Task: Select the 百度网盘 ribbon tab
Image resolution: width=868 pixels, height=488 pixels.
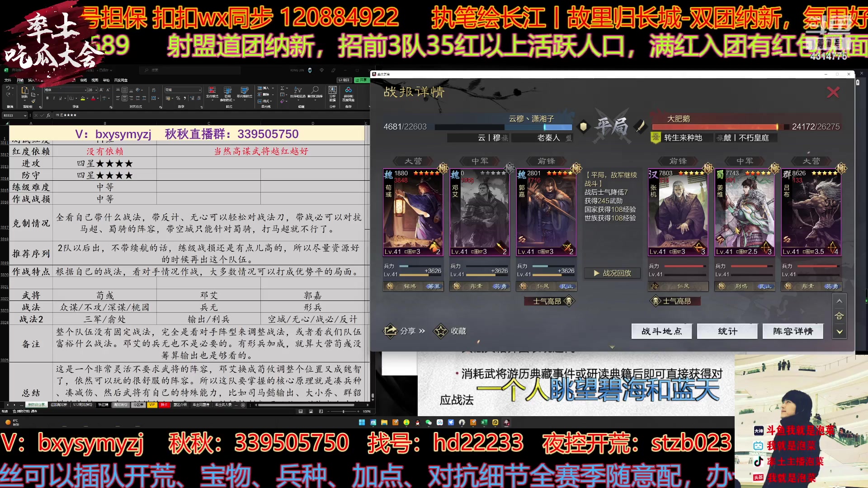Action: click(121, 80)
